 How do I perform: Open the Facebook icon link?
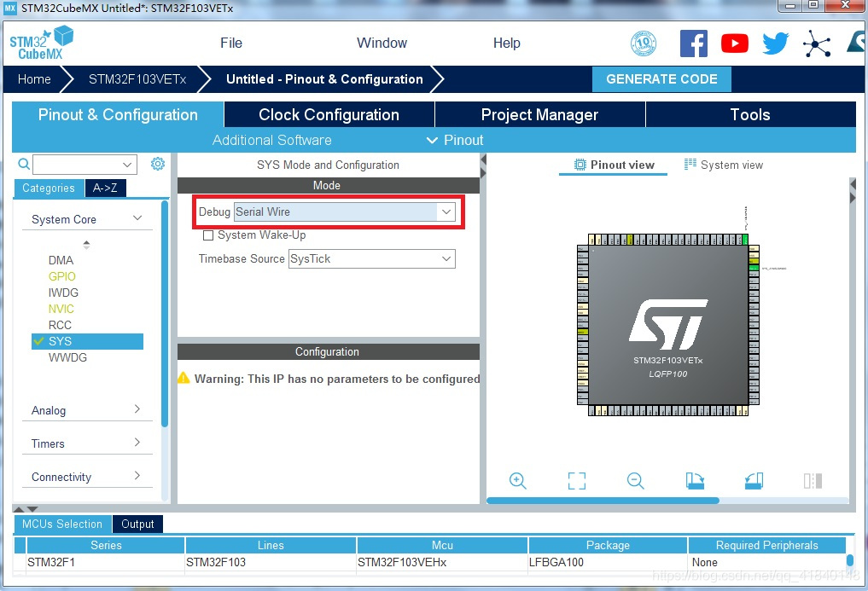[694, 43]
